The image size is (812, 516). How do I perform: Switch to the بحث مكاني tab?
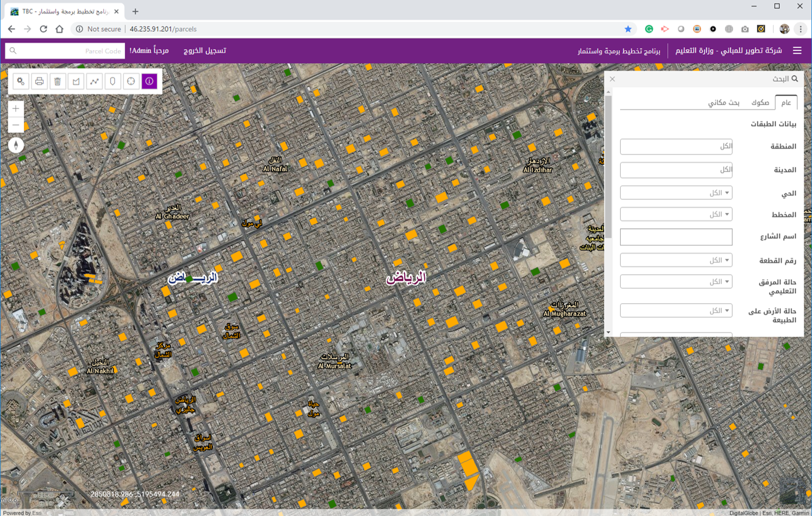click(724, 103)
